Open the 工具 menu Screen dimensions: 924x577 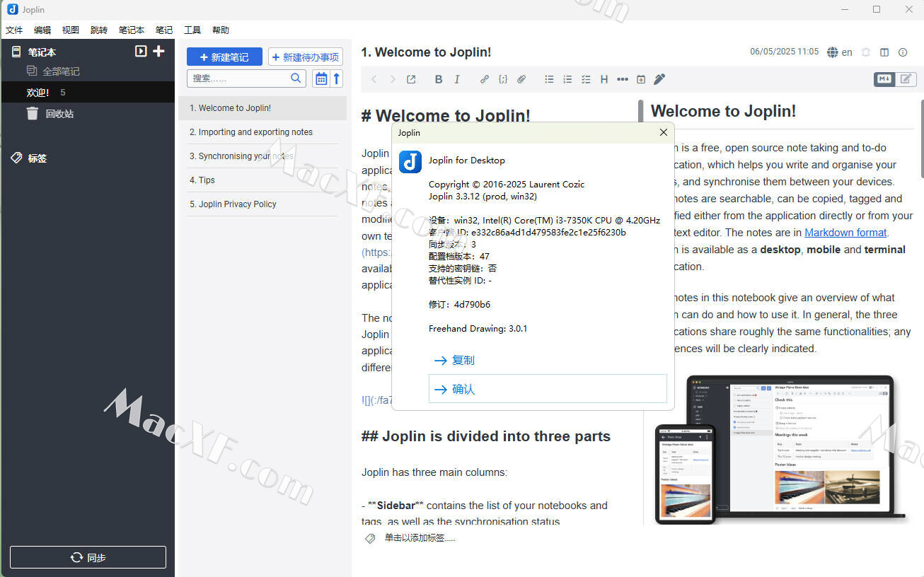192,30
